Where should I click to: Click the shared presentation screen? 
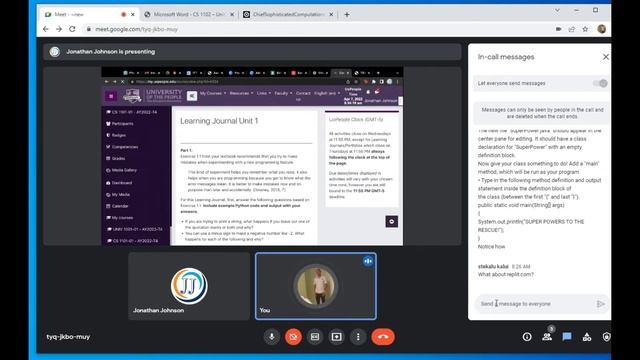point(252,156)
